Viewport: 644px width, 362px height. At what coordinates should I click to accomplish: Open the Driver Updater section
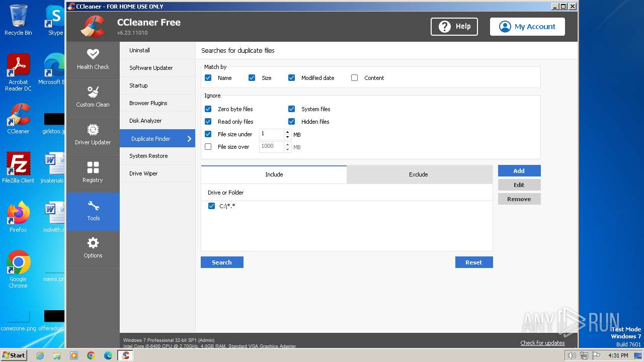tap(93, 136)
